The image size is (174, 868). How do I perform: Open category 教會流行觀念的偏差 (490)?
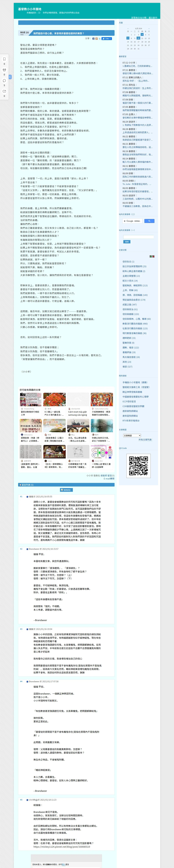pyautogui.click(x=135, y=323)
